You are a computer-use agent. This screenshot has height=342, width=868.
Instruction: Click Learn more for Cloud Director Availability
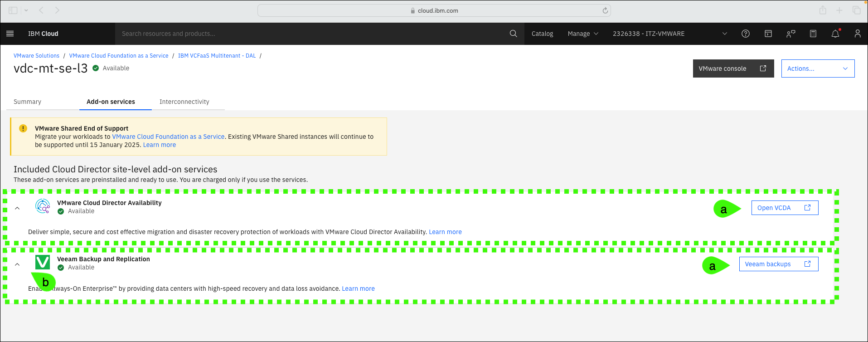click(x=445, y=232)
